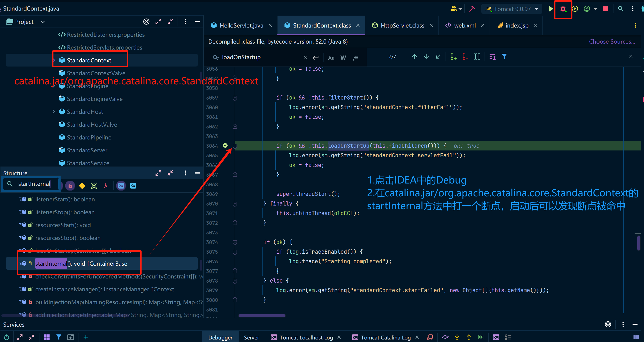Image resolution: width=644 pixels, height=342 pixels.
Task: Fold if (ok) block at line 3074
Action: [x=235, y=242]
